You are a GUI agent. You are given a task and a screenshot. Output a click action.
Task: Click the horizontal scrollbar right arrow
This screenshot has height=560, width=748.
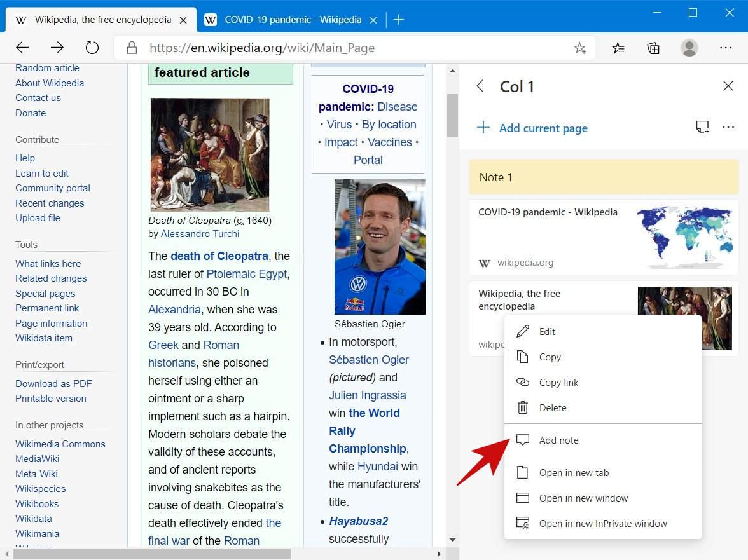[439, 554]
